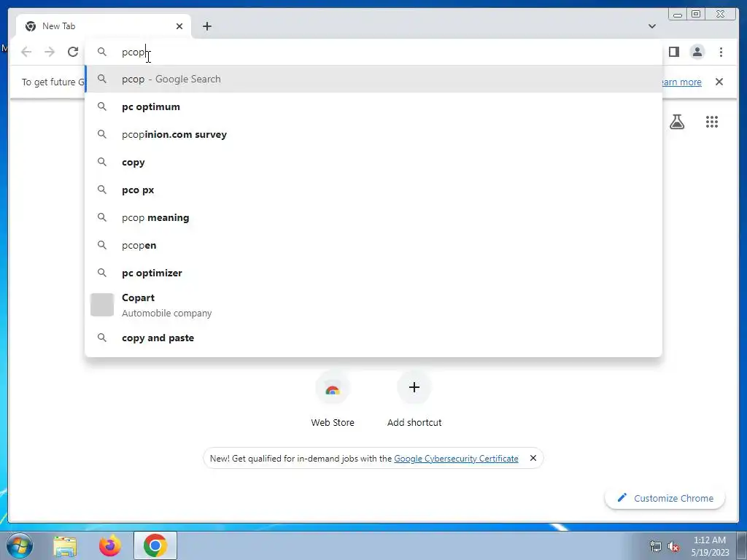This screenshot has width=747, height=560.
Task: Open Chrome's three-dot menu
Action: 721,52
